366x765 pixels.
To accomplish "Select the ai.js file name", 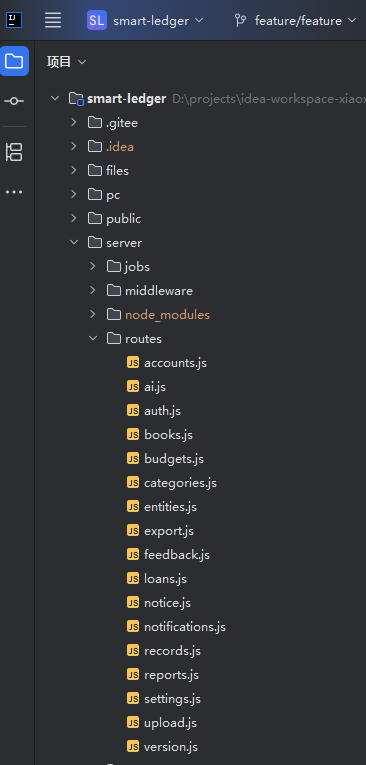I will point(155,387).
